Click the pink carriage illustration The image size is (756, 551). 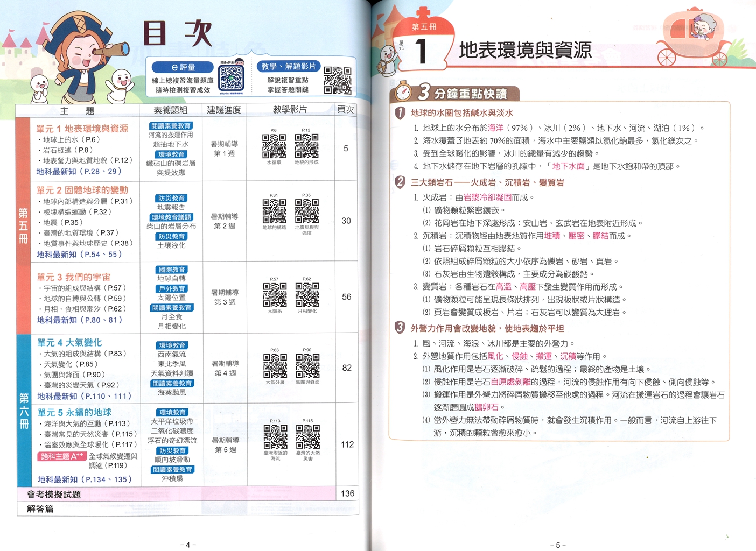(x=695, y=38)
